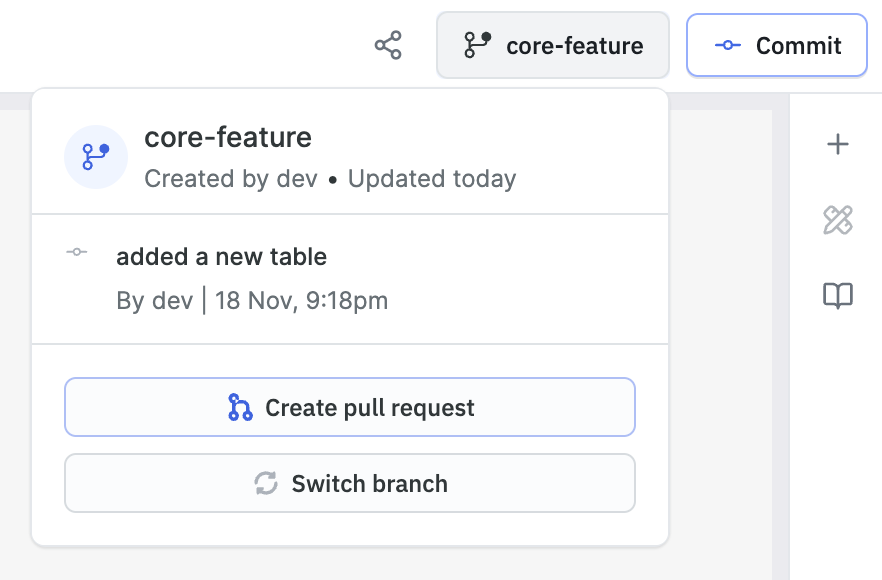Choose Switch branch in the popup
Viewport: 882px width, 580px height.
[x=350, y=484]
